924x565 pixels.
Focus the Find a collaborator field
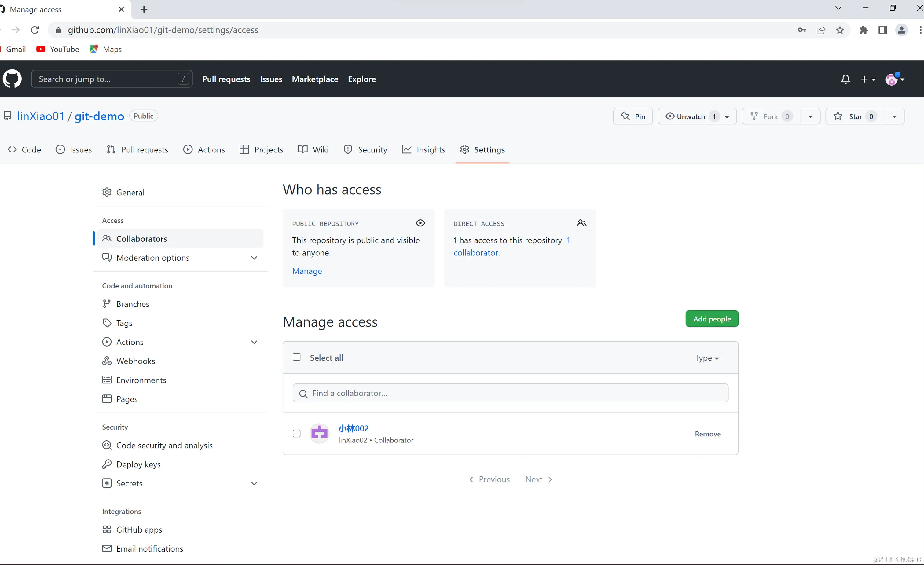click(510, 393)
